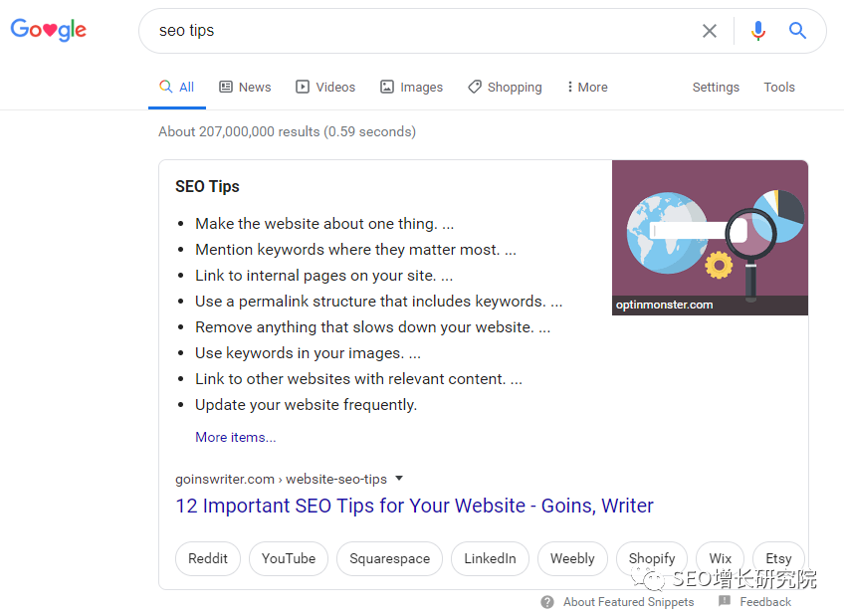This screenshot has width=844, height=616.
Task: Open search Tools
Action: pos(779,88)
